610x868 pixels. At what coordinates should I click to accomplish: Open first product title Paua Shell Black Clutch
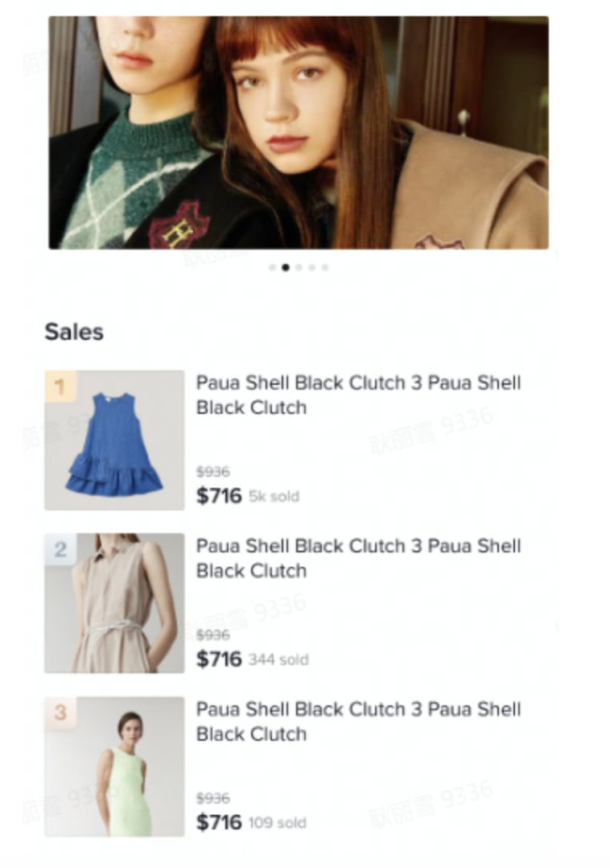pyautogui.click(x=358, y=395)
